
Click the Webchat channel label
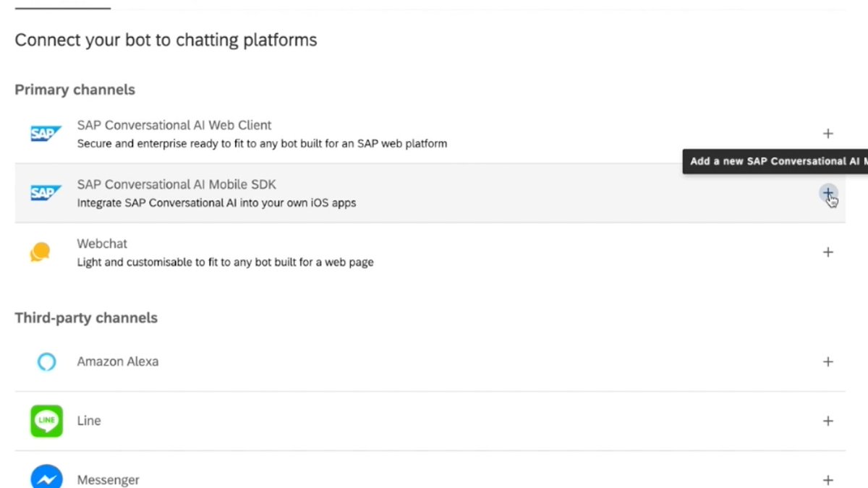pos(101,244)
